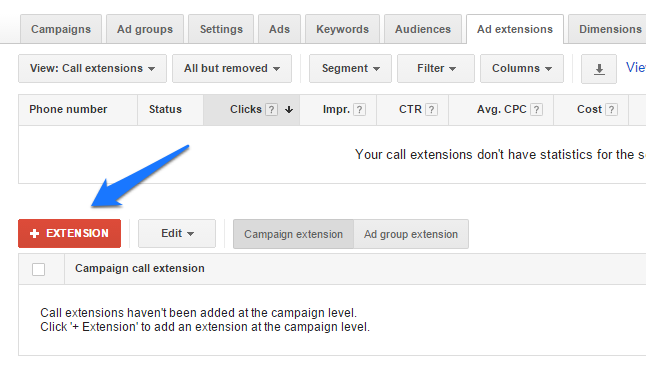
Task: Open help tooltip for Avg. CPC column
Action: 536,110
